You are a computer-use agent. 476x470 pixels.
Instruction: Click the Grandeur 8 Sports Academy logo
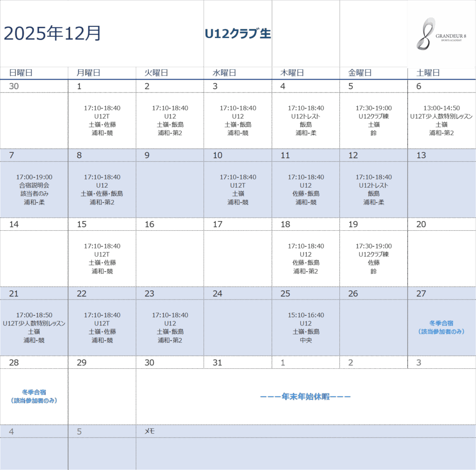point(442,34)
